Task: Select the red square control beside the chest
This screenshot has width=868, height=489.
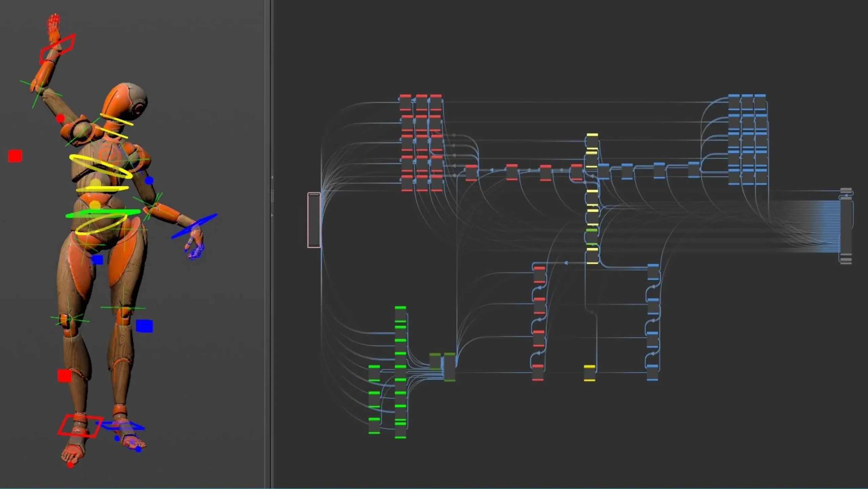Action: (15, 156)
